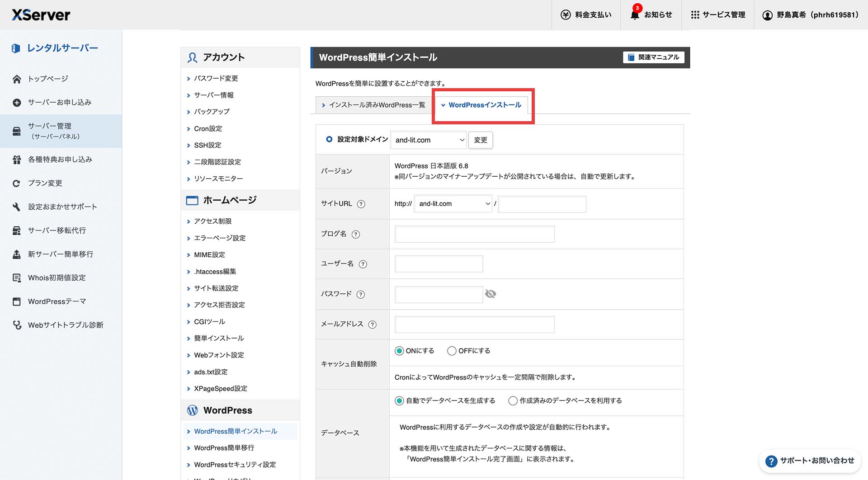Image resolution: width=868 pixels, height=480 pixels.
Task: Open Cron設定 link
Action: (208, 129)
